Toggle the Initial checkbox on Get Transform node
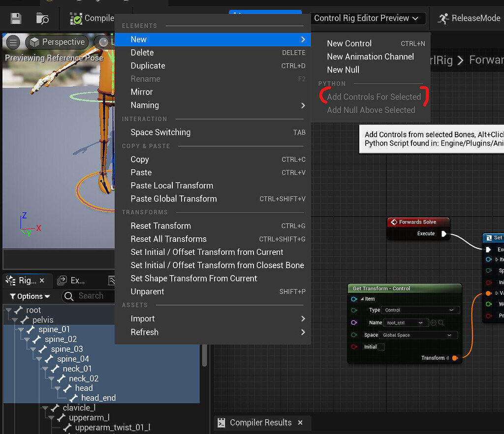This screenshot has width=504, height=434. [x=381, y=347]
